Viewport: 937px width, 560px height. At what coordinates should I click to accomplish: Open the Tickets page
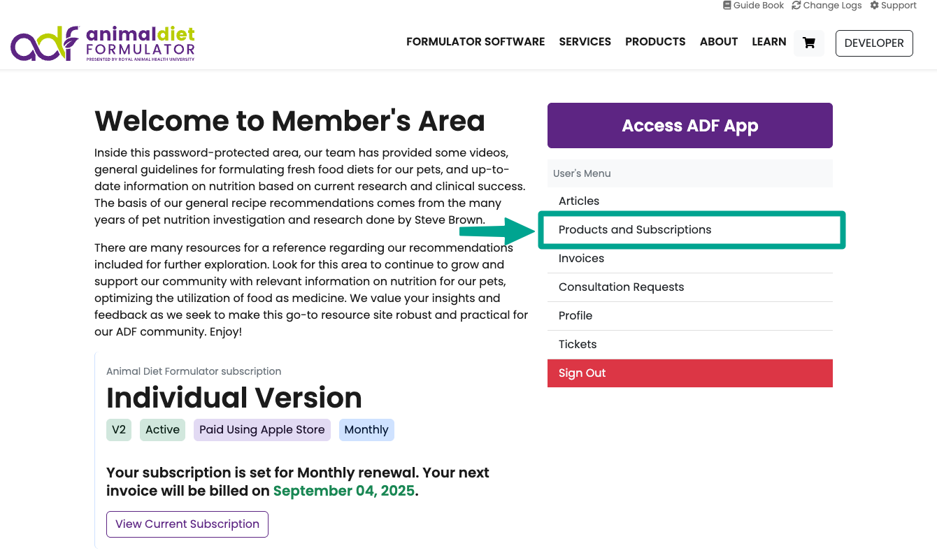point(578,345)
